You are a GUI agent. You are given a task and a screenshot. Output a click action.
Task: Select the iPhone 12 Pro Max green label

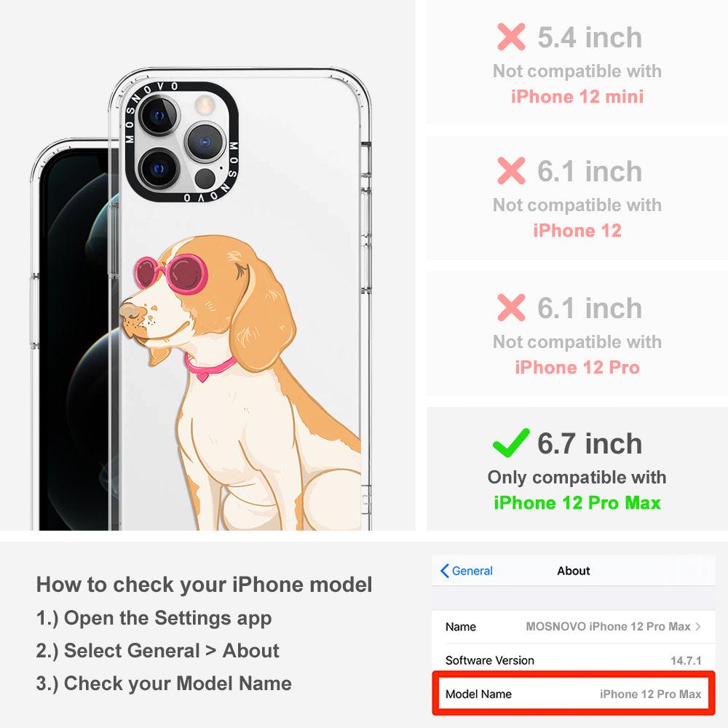coord(577,503)
